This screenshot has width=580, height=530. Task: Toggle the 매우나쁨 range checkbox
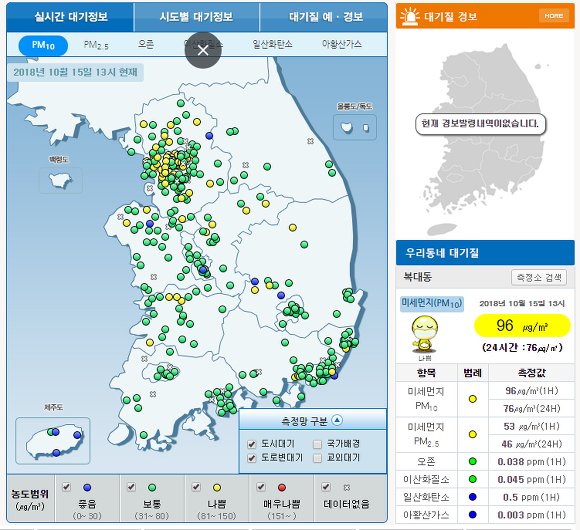click(261, 487)
